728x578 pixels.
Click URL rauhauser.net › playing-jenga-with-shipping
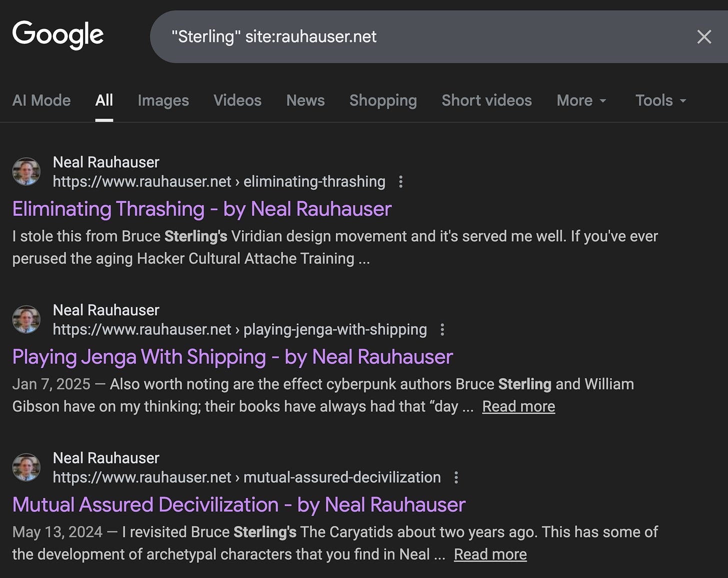coord(240,330)
